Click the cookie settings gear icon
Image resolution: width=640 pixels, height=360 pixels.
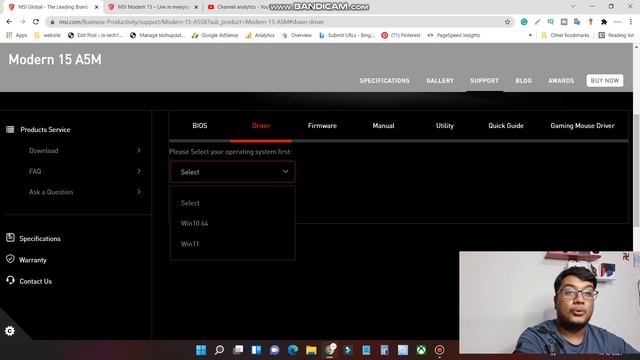pyautogui.click(x=10, y=331)
